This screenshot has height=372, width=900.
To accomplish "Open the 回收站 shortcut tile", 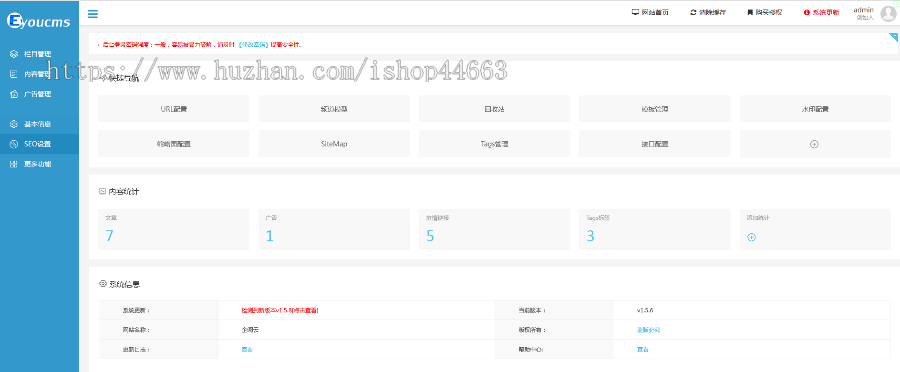I will pyautogui.click(x=494, y=108).
